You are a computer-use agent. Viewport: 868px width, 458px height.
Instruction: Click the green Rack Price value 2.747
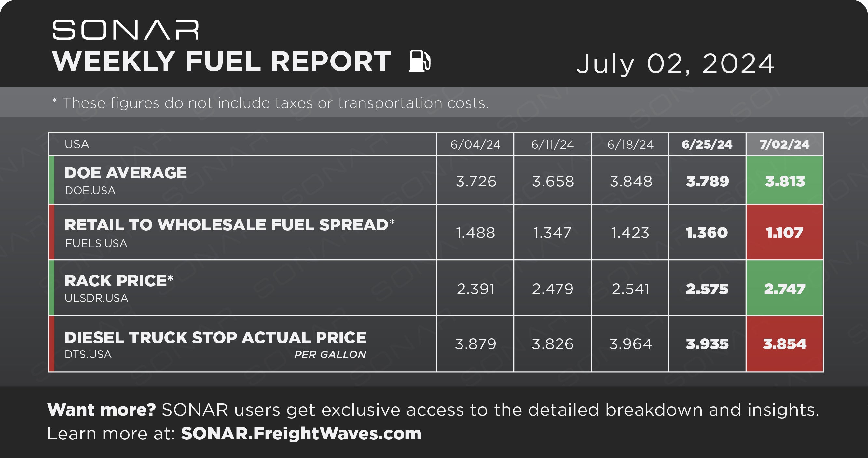(x=785, y=289)
